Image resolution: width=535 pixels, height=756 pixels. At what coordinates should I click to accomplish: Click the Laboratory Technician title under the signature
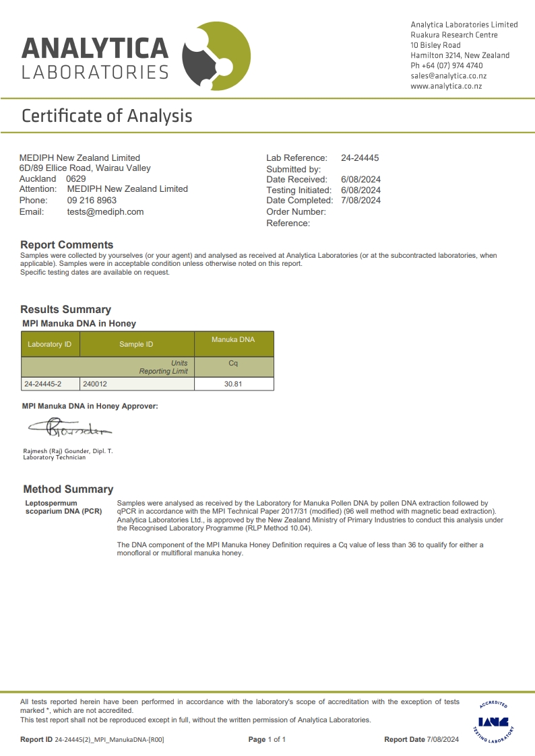click(x=55, y=458)
